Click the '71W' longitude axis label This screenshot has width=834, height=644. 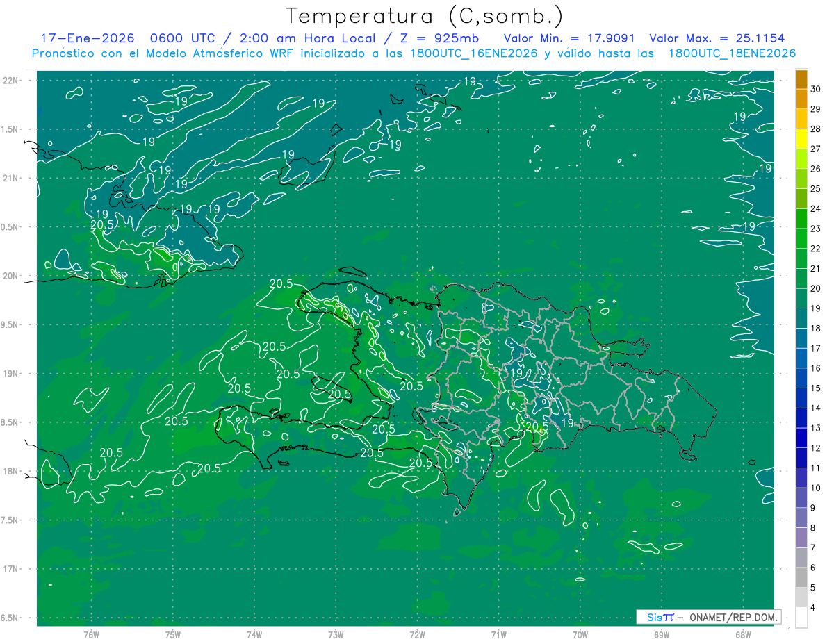pos(498,634)
